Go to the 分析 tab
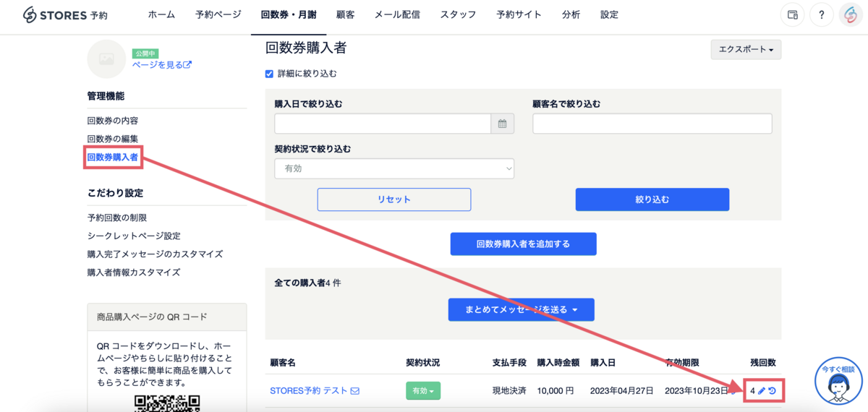The width and height of the screenshot is (868, 412). coord(571,14)
